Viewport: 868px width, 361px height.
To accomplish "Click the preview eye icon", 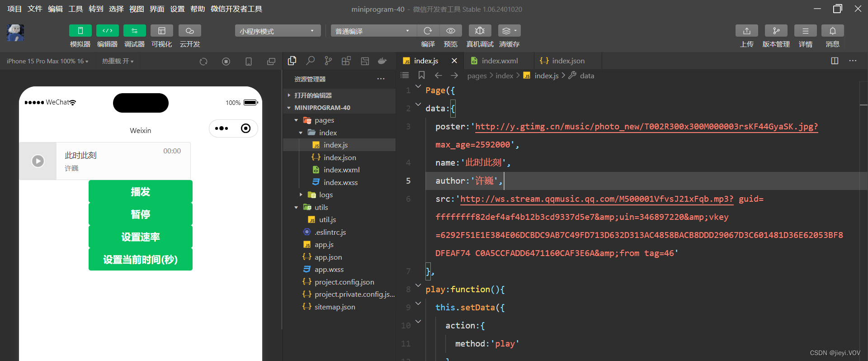I will [451, 31].
